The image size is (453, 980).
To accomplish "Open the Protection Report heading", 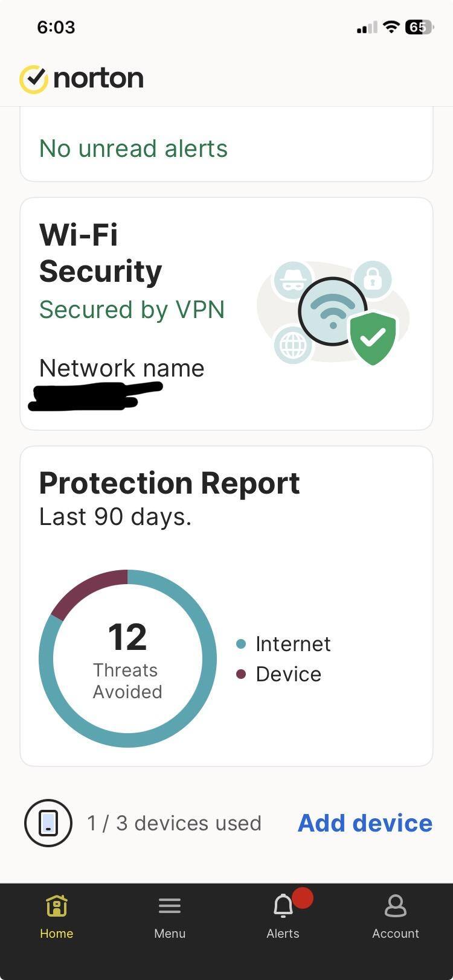I will coord(169,483).
